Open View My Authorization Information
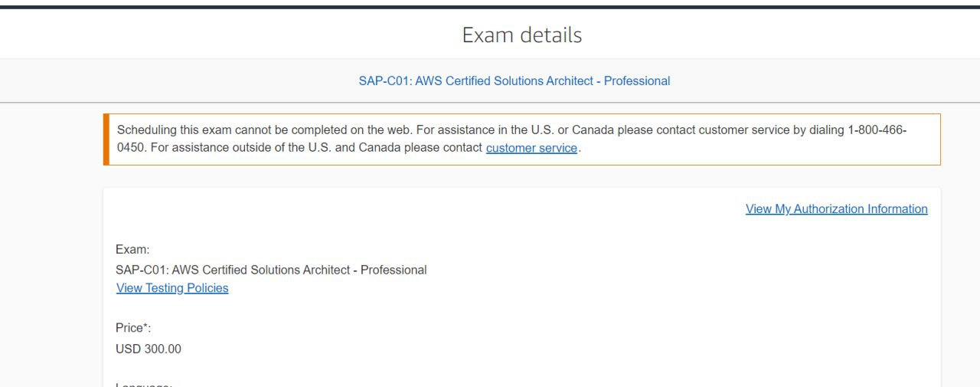Image resolution: width=980 pixels, height=387 pixels. pos(837,209)
